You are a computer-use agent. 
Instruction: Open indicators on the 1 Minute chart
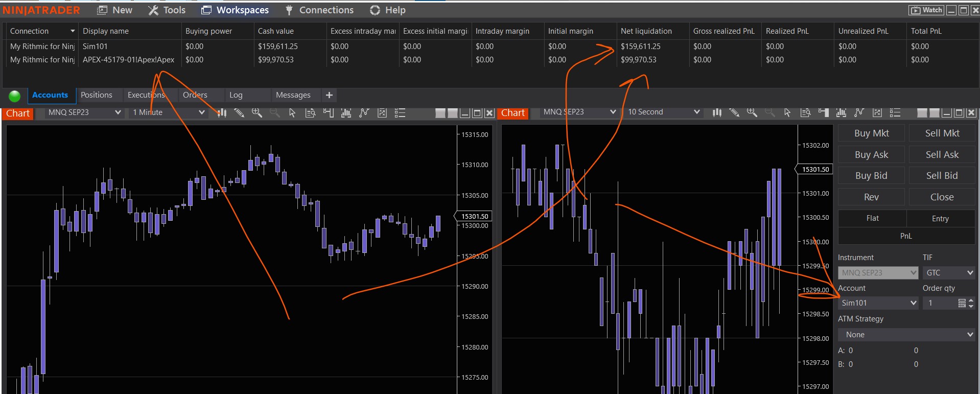tap(346, 112)
